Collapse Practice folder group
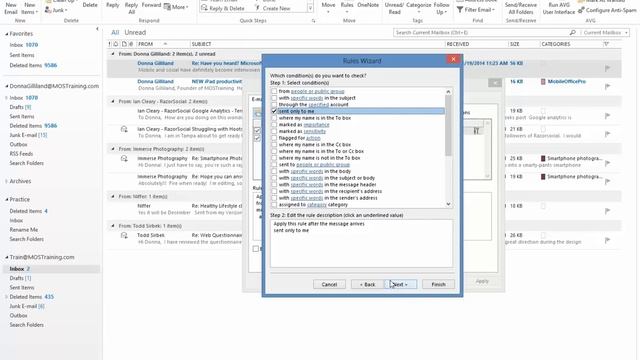640x360 pixels. (x=7, y=200)
